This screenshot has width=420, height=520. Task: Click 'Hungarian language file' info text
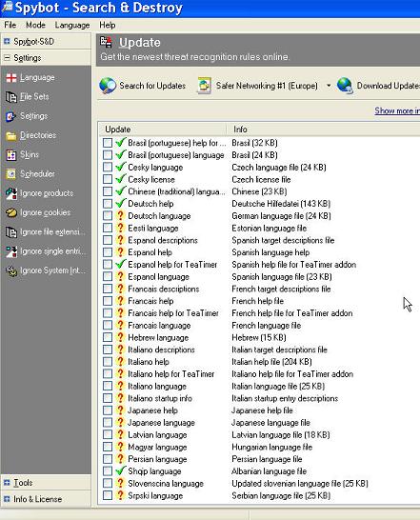[272, 447]
